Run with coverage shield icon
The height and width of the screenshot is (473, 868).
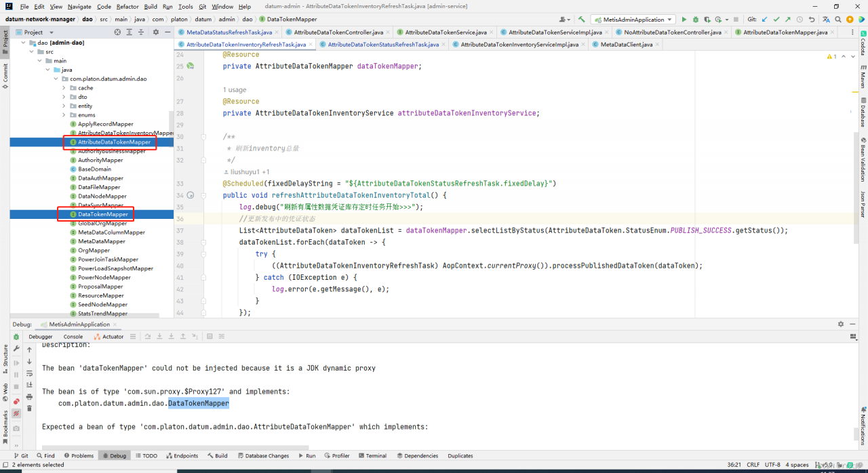tap(707, 20)
